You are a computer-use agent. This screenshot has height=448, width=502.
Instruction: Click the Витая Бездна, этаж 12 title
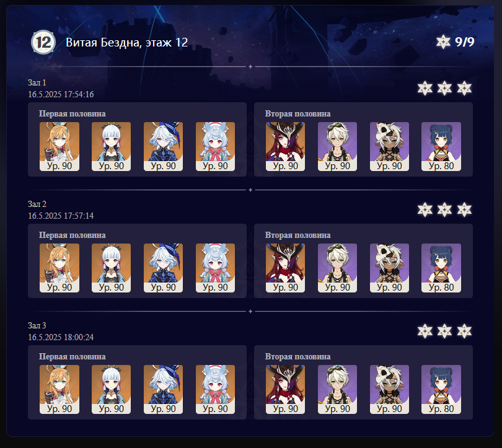pos(127,42)
